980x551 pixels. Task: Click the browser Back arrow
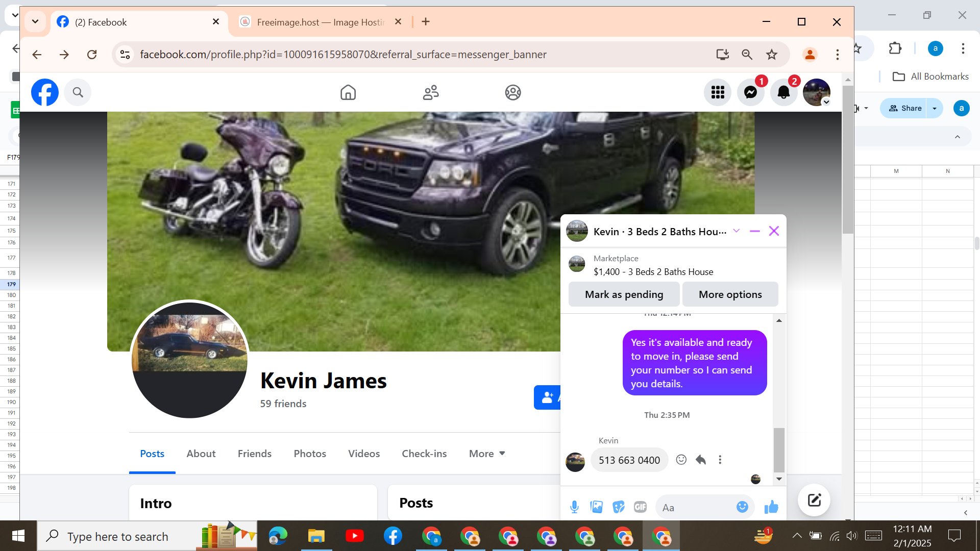pyautogui.click(x=37, y=55)
